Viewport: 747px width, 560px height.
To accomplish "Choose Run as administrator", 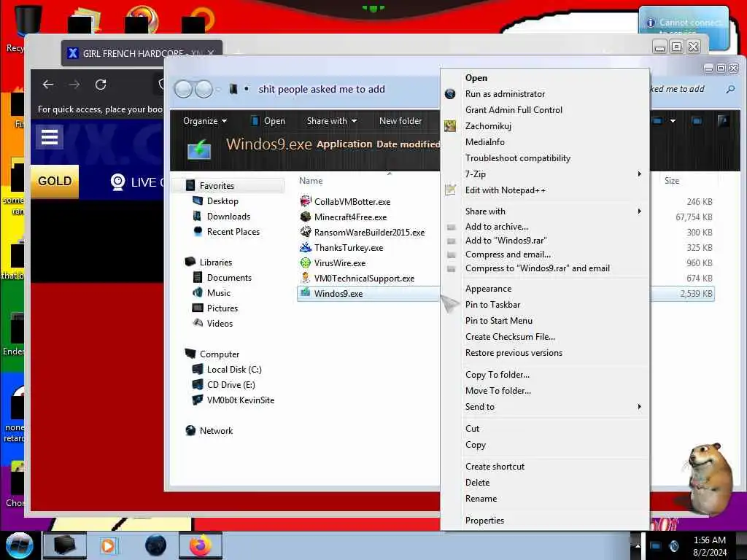I will [x=505, y=94].
